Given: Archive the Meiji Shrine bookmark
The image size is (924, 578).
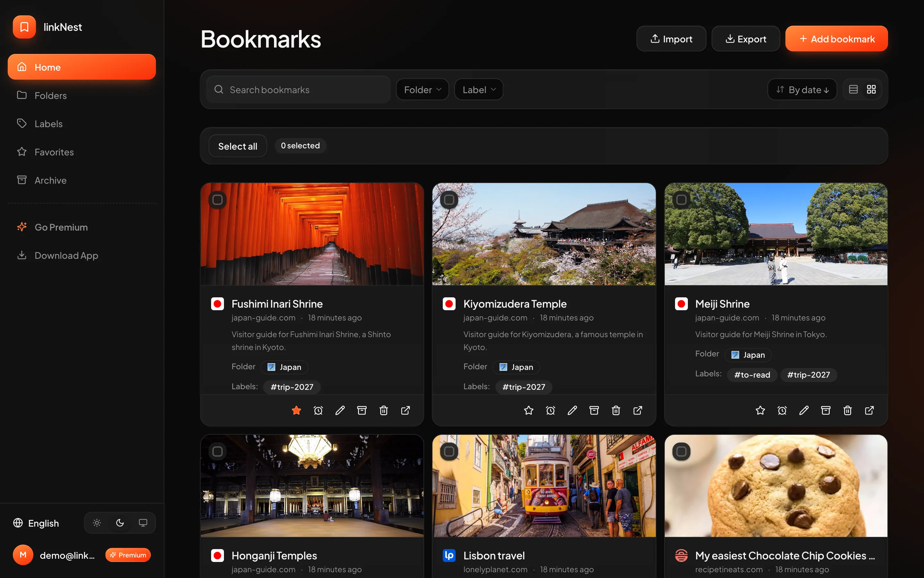Looking at the screenshot, I should click(x=826, y=410).
